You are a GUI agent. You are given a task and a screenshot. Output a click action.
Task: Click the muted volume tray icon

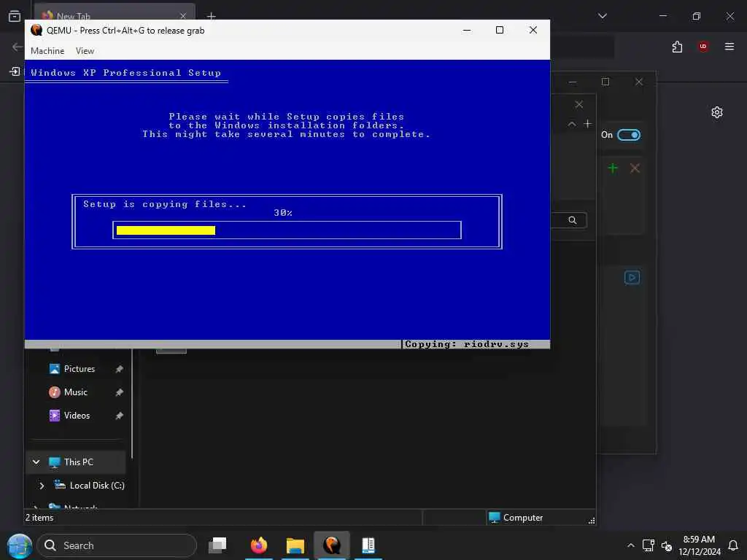click(x=667, y=545)
